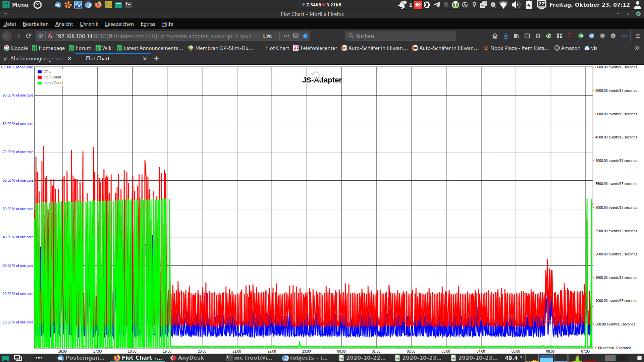Save page to Pocket

[296, 36]
